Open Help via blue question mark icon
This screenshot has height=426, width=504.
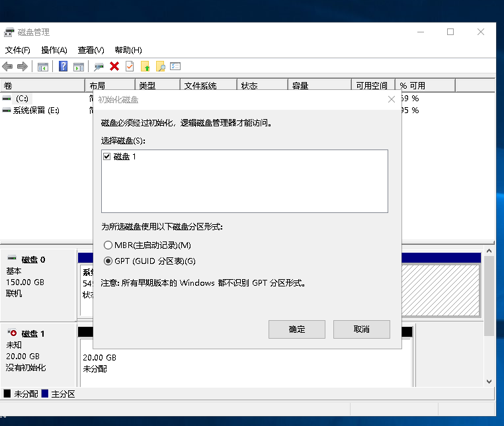coord(63,66)
